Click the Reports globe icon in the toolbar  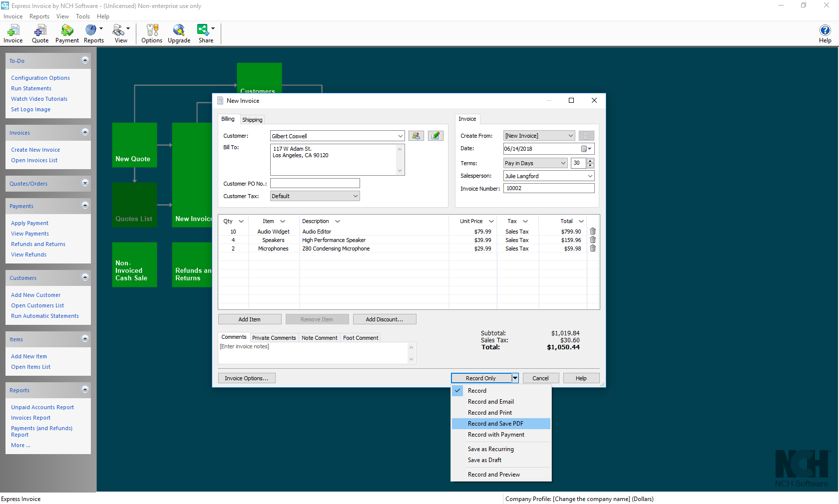pos(91,30)
